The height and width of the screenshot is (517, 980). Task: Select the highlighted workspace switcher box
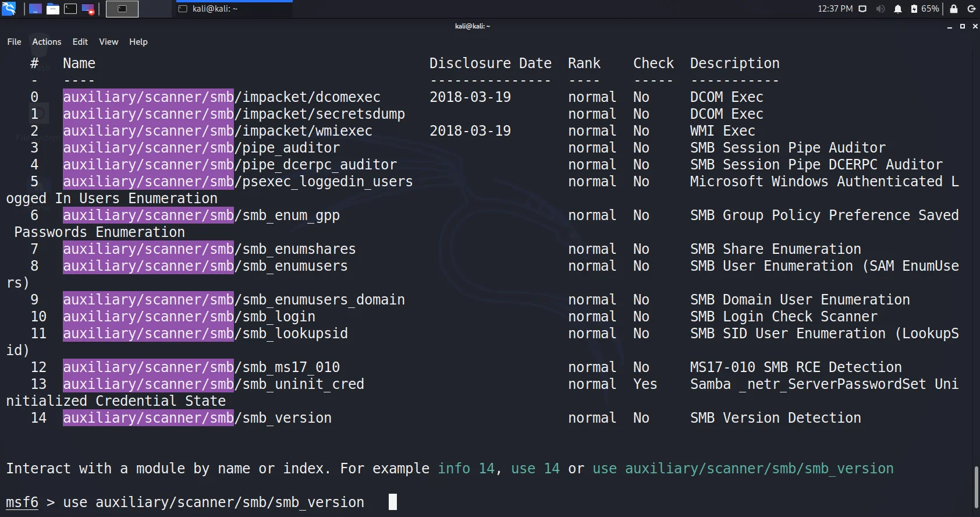point(122,9)
